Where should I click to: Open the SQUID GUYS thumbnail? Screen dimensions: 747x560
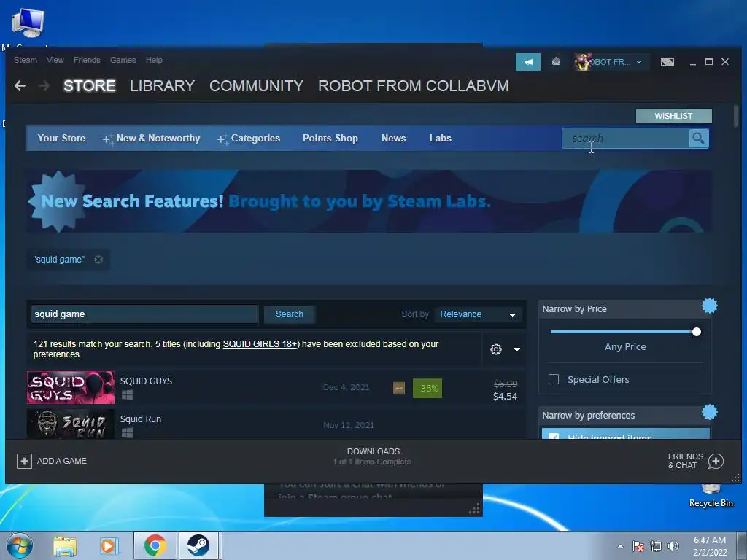point(71,388)
